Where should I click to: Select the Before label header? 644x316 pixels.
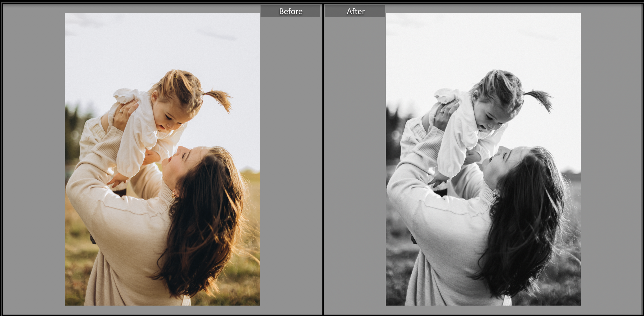[290, 12]
